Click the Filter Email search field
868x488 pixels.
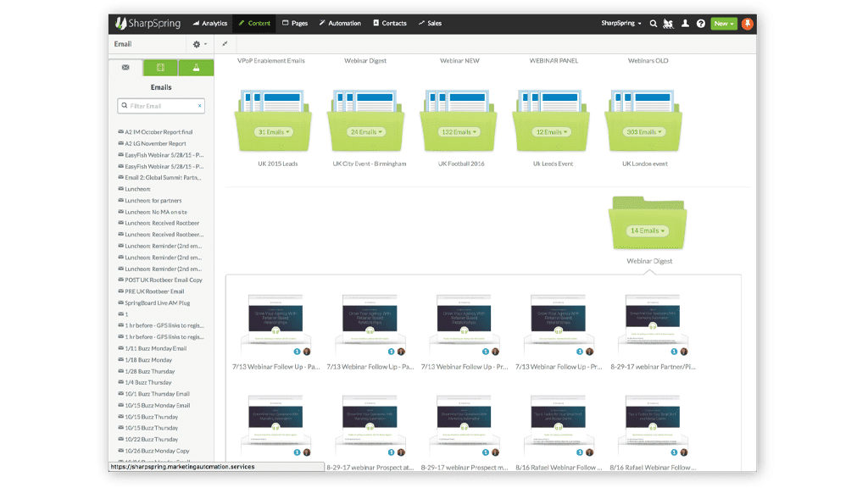click(x=161, y=106)
